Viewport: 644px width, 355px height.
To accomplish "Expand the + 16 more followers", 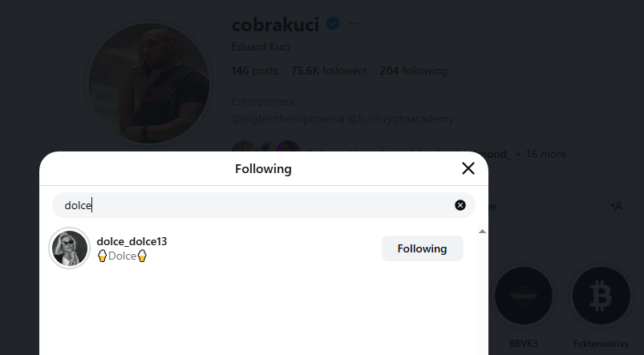I will point(541,154).
